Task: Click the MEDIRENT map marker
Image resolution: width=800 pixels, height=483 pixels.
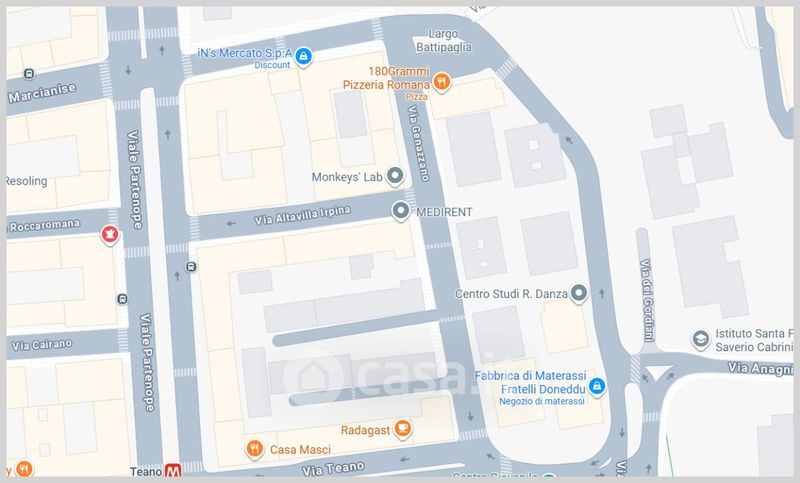Action: (401, 211)
